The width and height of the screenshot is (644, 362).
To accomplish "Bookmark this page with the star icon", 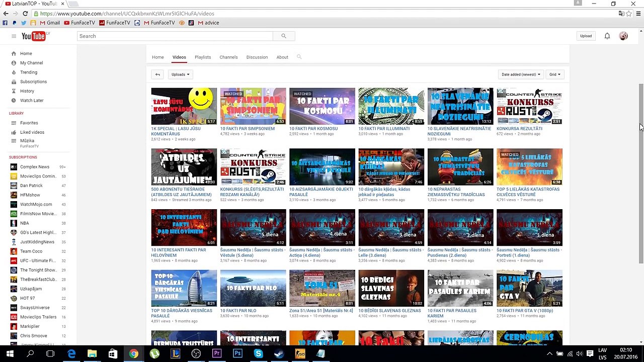I will tap(629, 14).
